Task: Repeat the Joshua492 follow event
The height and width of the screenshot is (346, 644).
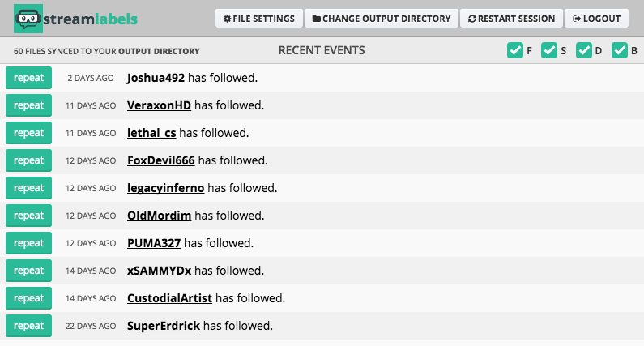Action: coord(28,78)
